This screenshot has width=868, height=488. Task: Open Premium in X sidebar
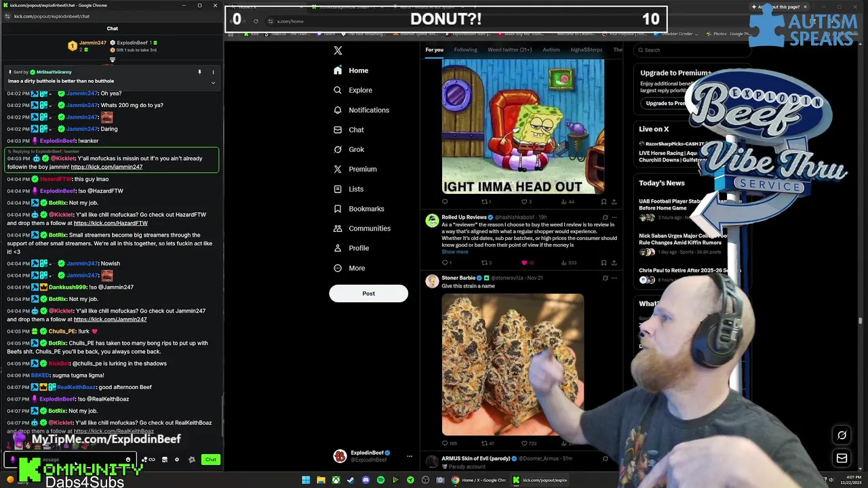click(x=355, y=169)
